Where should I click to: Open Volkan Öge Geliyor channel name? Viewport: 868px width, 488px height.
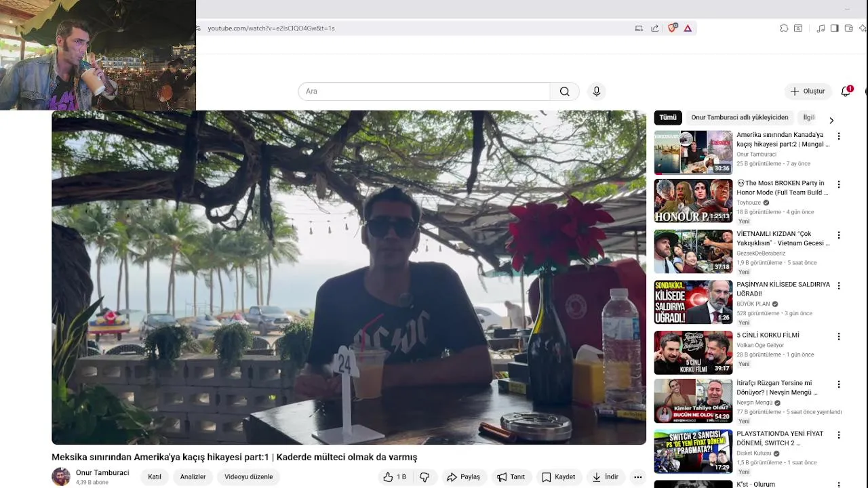760,346
